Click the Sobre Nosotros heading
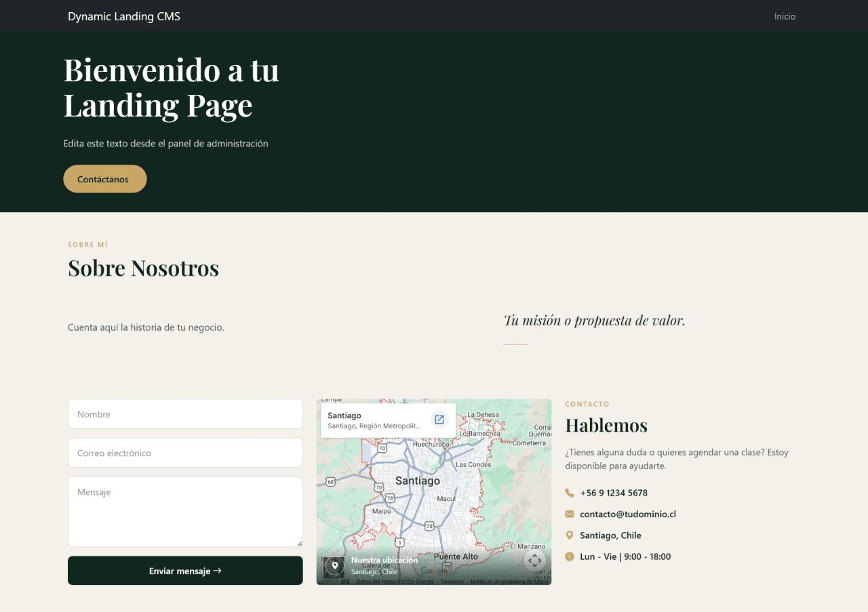This screenshot has width=868, height=612. click(x=143, y=268)
